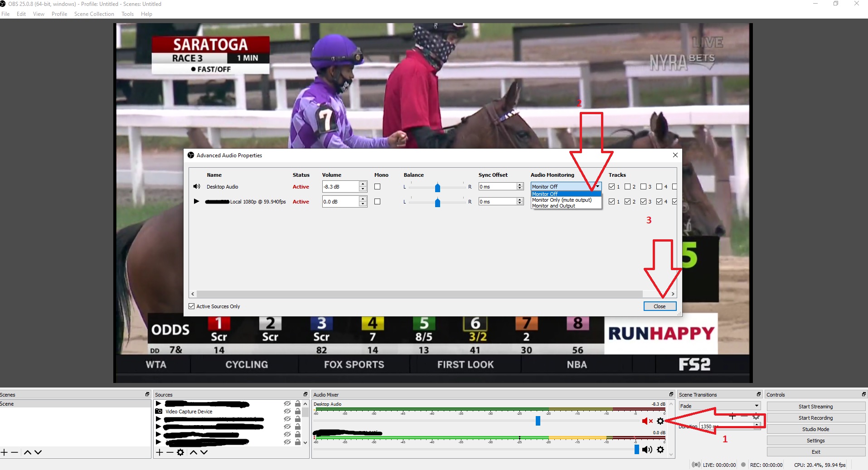Screen dimensions: 868x470
Task: Toggle visibility of Video Capture Device
Action: 287,412
